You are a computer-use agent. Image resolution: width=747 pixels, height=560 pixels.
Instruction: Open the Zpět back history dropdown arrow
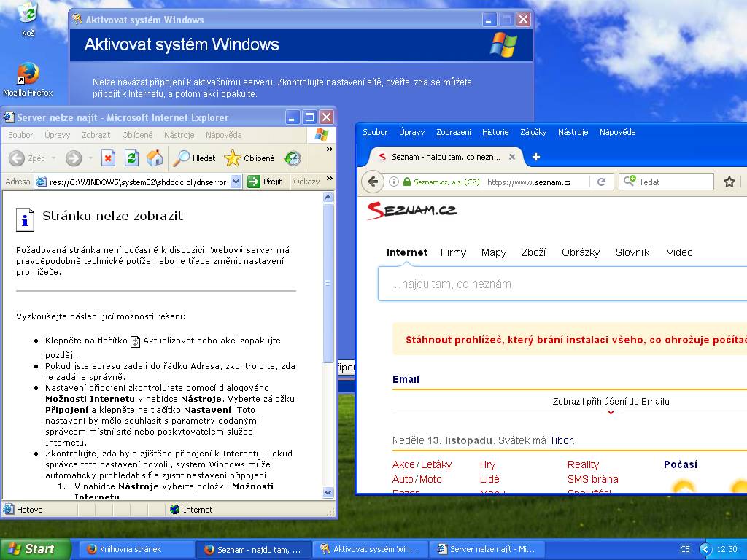coord(53,158)
